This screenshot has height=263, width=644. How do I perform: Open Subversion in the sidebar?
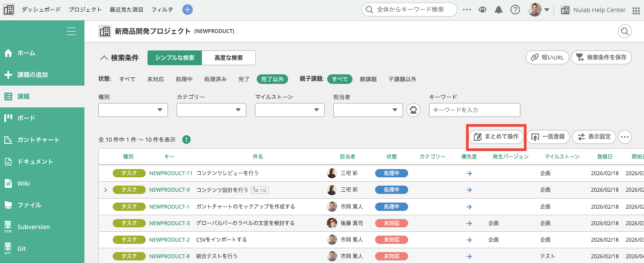pos(42,227)
